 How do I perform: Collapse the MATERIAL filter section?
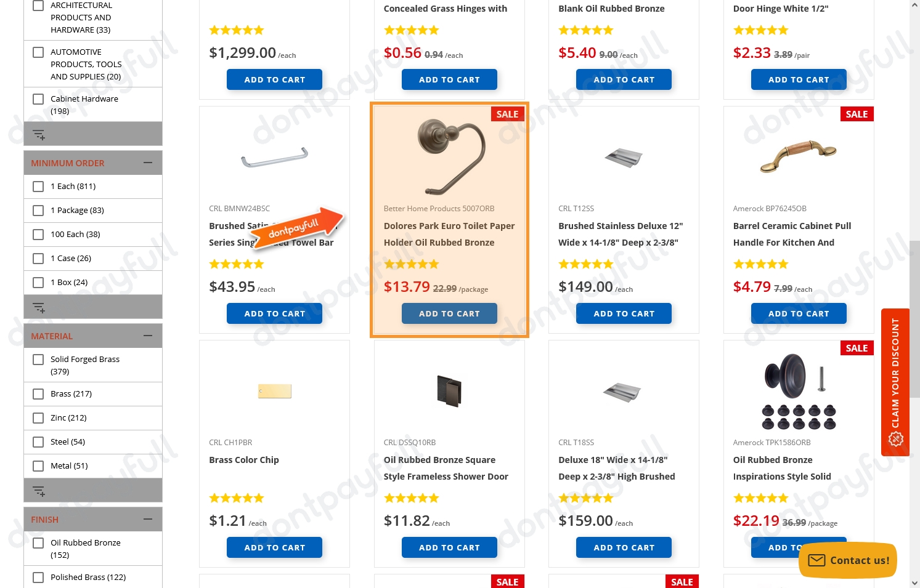tap(147, 336)
